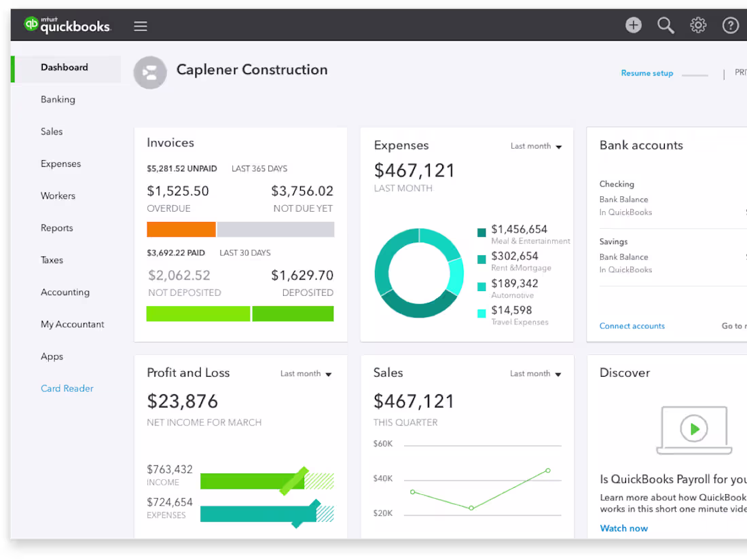Go to My Accountant

click(x=72, y=324)
